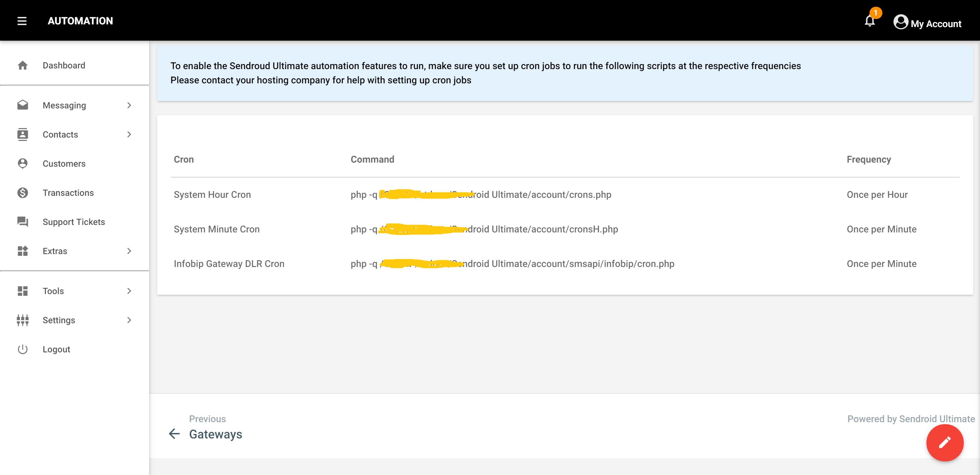Screen dimensions: 980x475
Task: Click the Dashboard home icon
Action: [x=22, y=65]
